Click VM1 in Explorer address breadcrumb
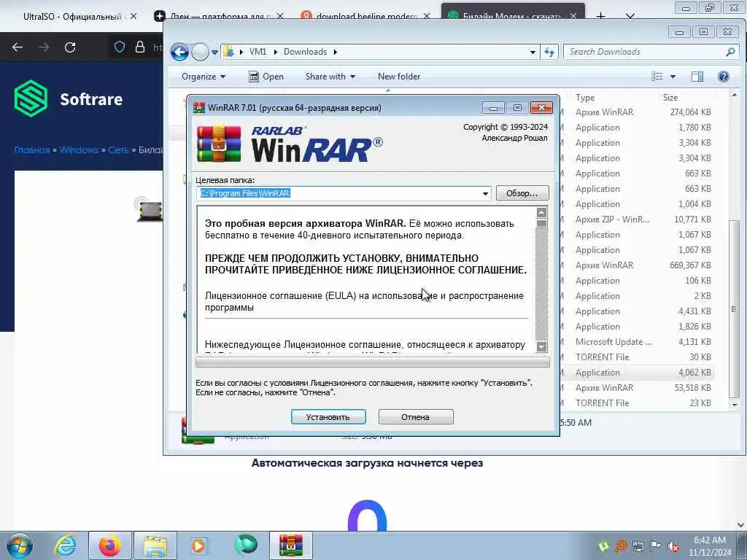 click(x=258, y=52)
